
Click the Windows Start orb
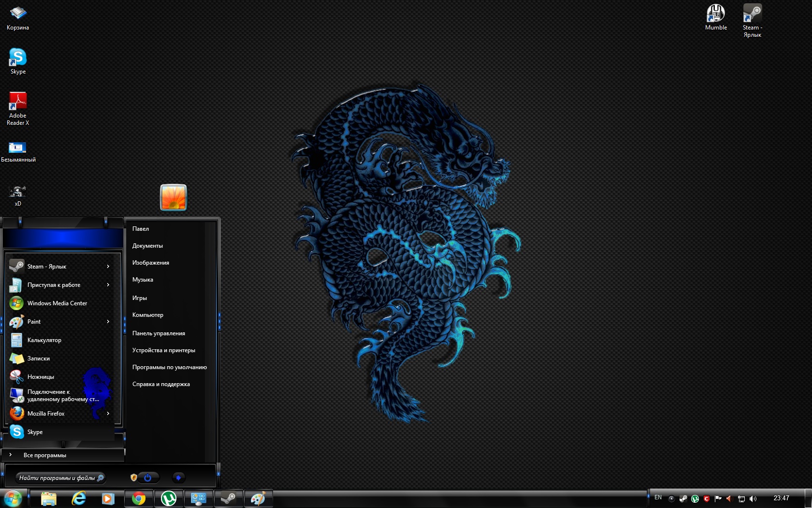[13, 498]
